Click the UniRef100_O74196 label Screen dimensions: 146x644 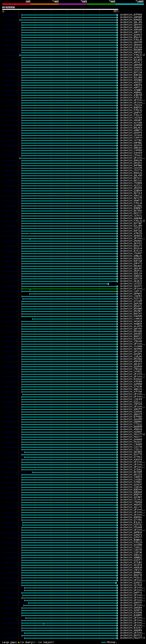131,387
